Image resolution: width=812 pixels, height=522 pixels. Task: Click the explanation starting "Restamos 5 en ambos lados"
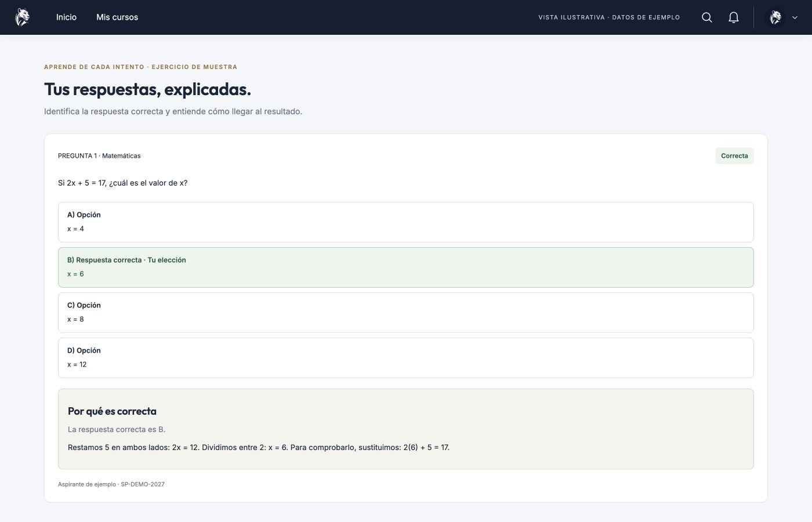tap(259, 448)
